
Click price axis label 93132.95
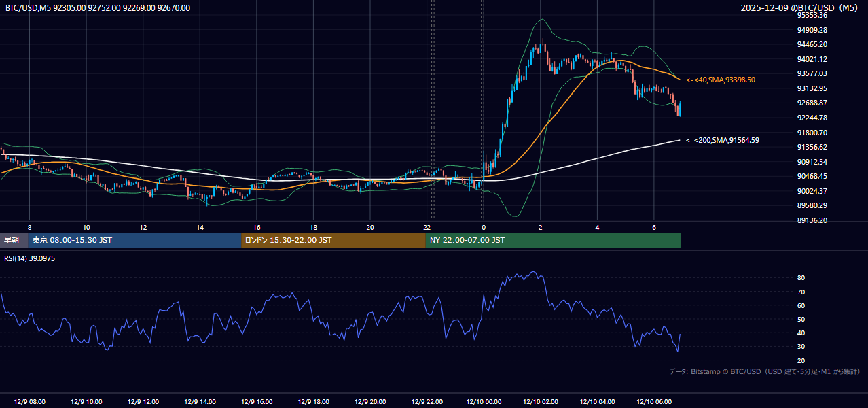(812, 88)
